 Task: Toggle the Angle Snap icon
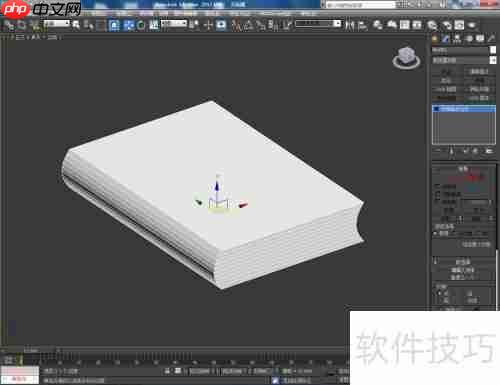pos(248,25)
